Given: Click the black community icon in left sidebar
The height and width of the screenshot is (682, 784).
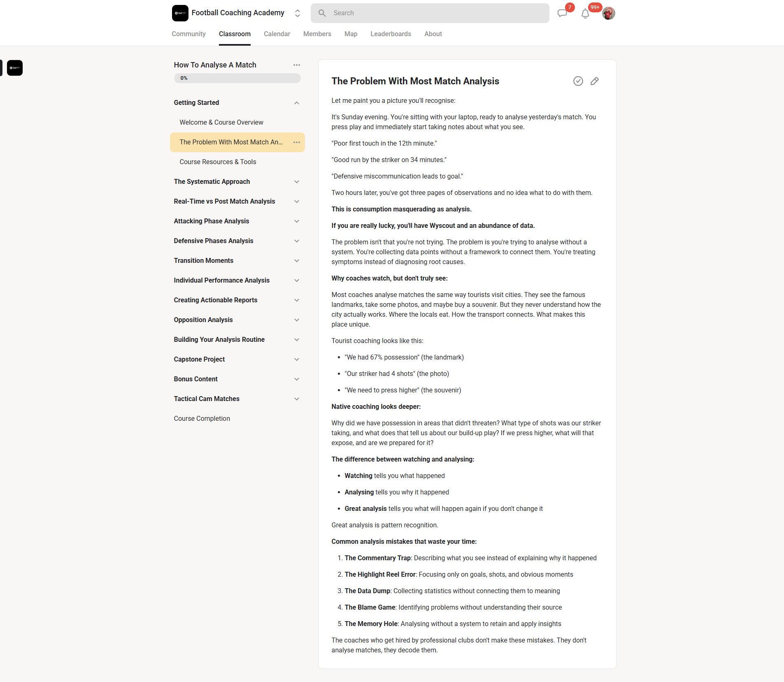Looking at the screenshot, I should 15,68.
